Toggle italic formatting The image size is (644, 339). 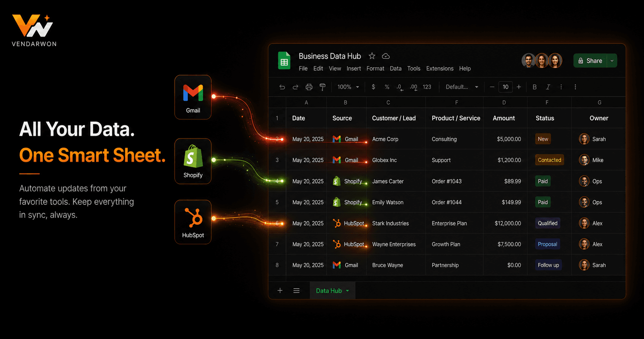[x=548, y=87]
